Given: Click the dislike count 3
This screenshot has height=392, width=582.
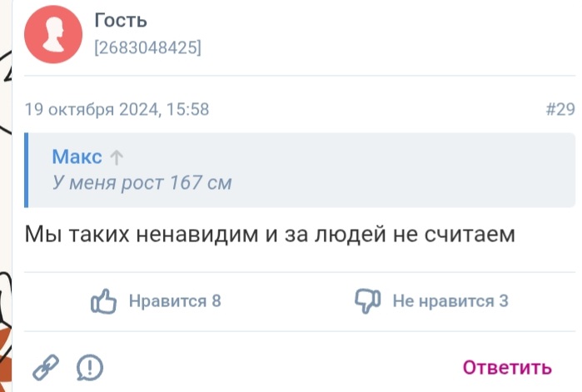Looking at the screenshot, I should [x=504, y=301].
